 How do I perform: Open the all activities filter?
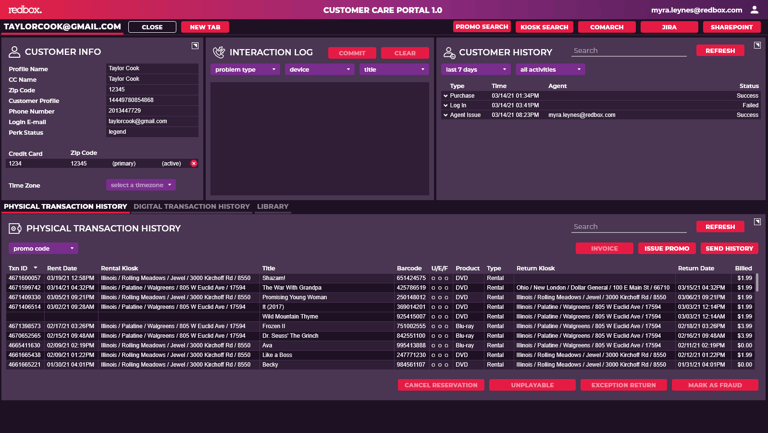tap(550, 70)
